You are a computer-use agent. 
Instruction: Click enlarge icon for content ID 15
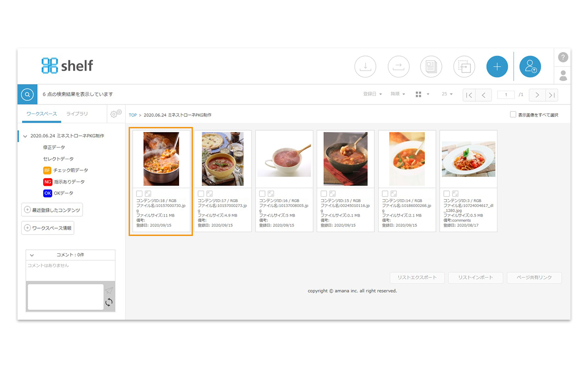(333, 194)
